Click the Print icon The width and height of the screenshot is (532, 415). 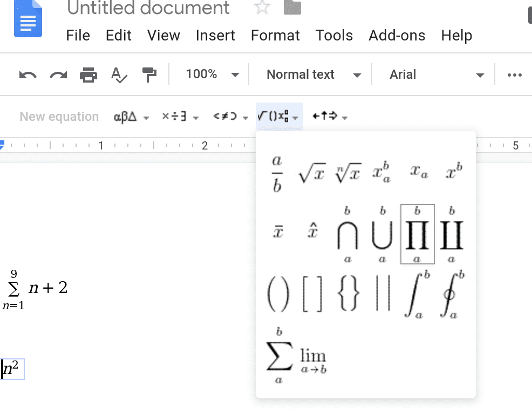88,75
